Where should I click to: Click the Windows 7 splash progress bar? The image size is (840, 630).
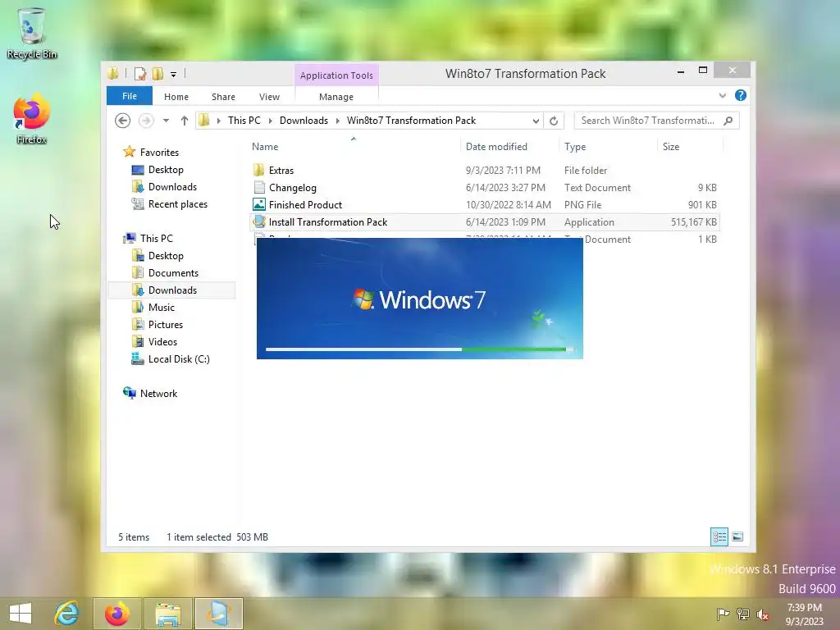tap(419, 349)
